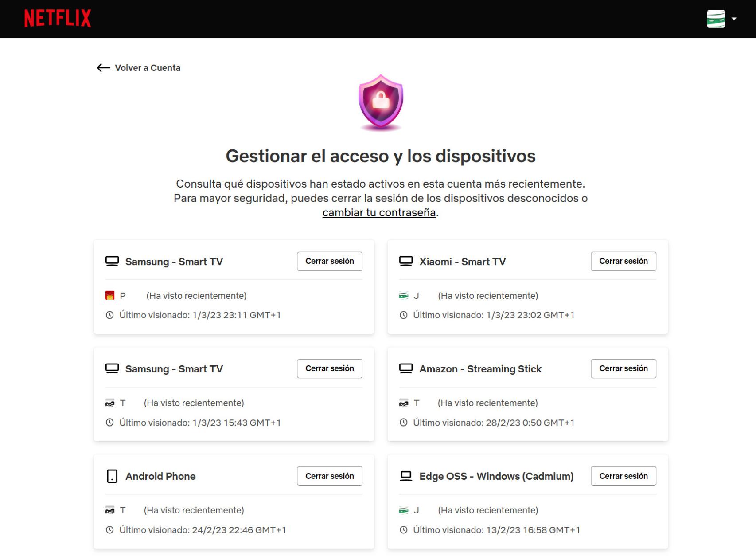Click profile P red avatar icon
756x556 pixels.
(110, 295)
